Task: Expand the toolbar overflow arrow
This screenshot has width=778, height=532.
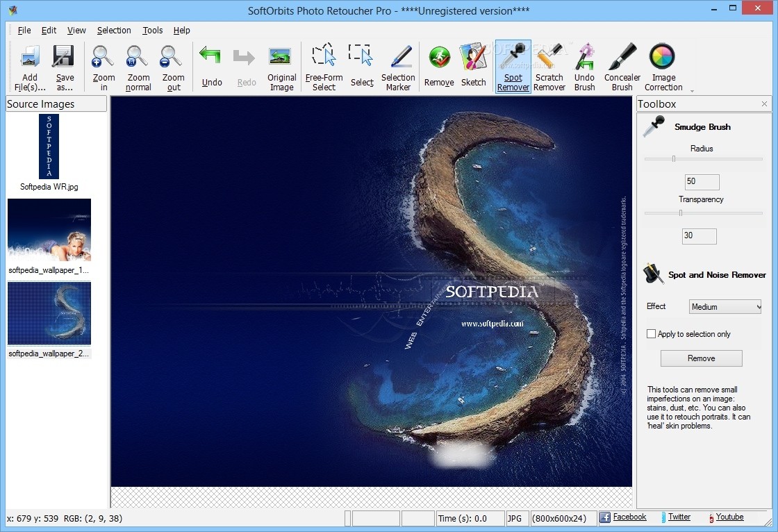Action: (x=692, y=91)
